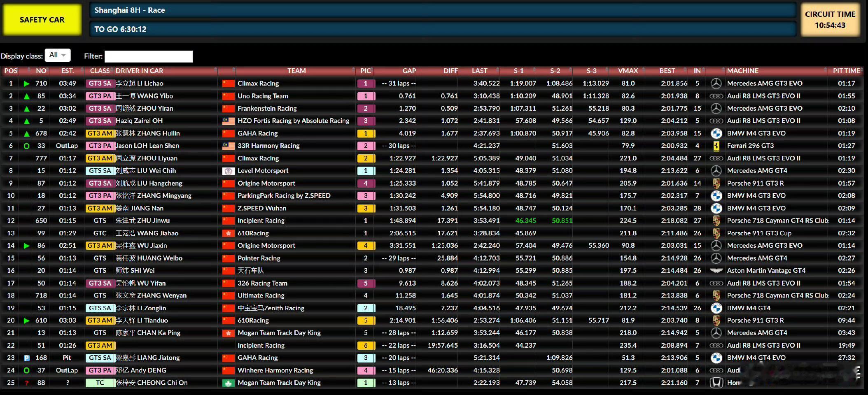Select driver name 'Haziq Zairel OH'
Screen dimensions: 868x395
tap(139, 121)
